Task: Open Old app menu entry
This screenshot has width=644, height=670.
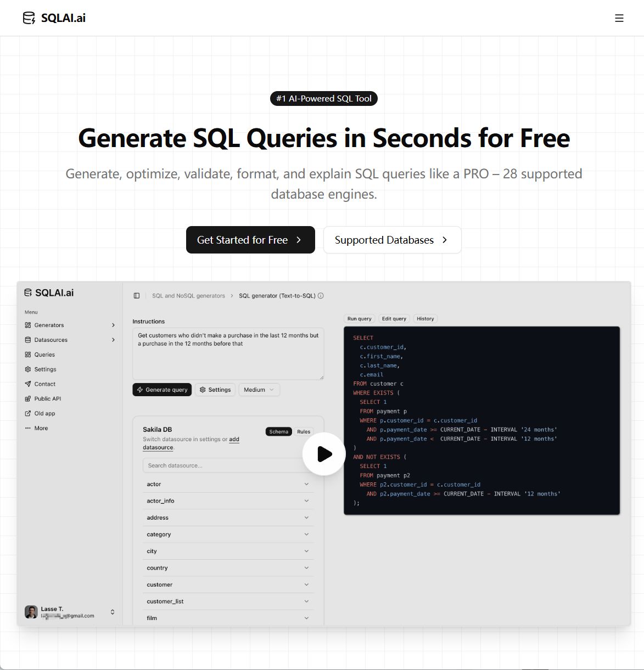Action: 45,414
